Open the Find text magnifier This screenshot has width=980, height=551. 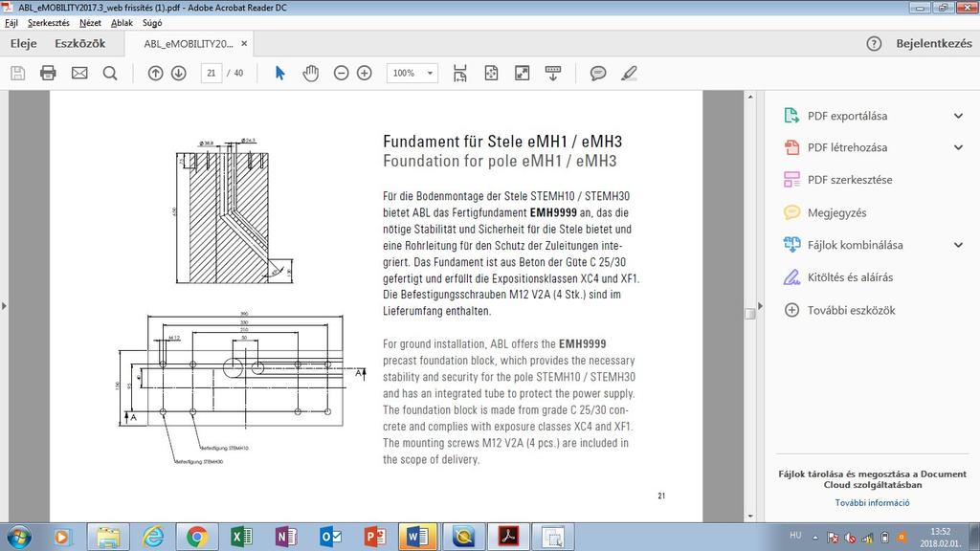tap(110, 73)
